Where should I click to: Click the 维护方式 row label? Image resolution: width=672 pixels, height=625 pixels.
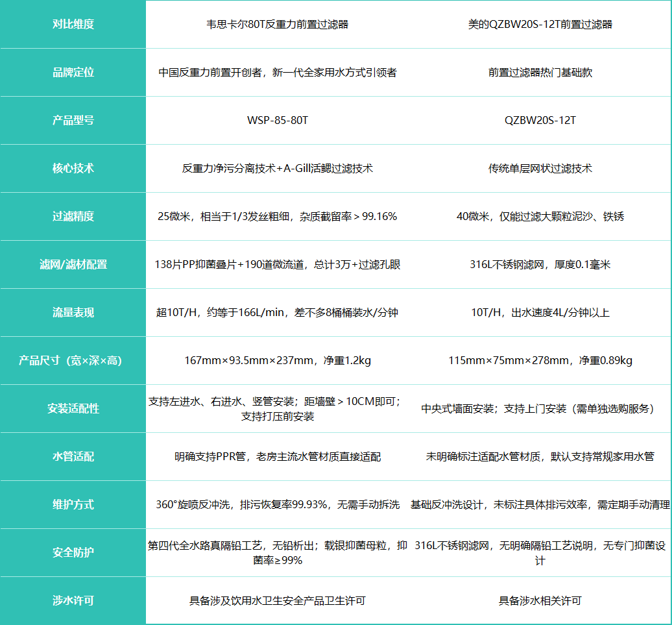click(x=73, y=504)
